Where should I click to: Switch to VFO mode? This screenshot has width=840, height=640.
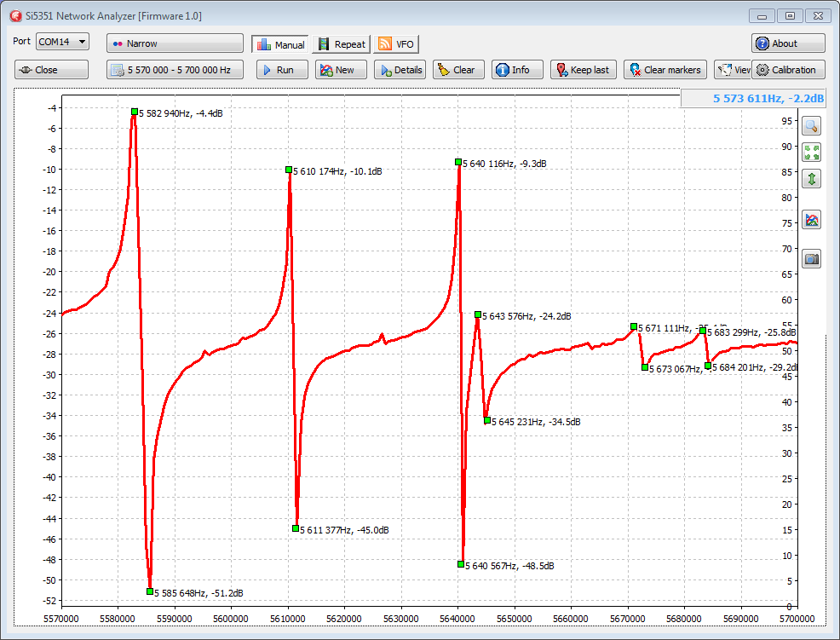[x=396, y=44]
